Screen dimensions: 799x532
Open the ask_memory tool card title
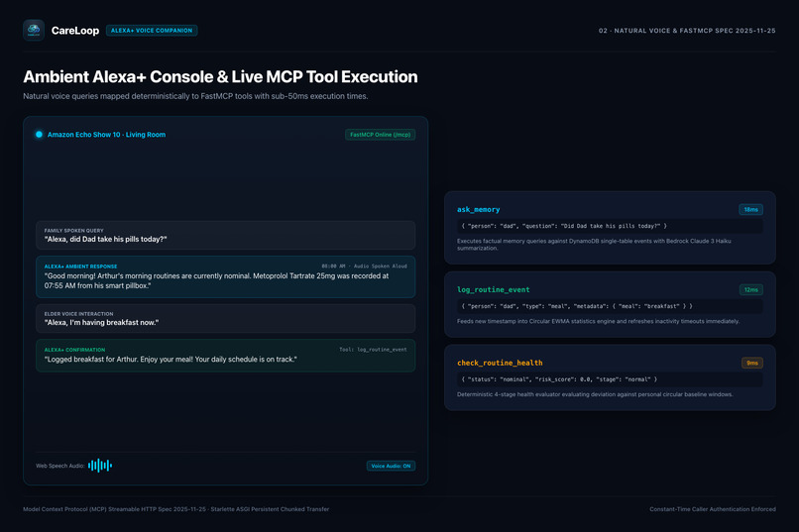[479, 209]
